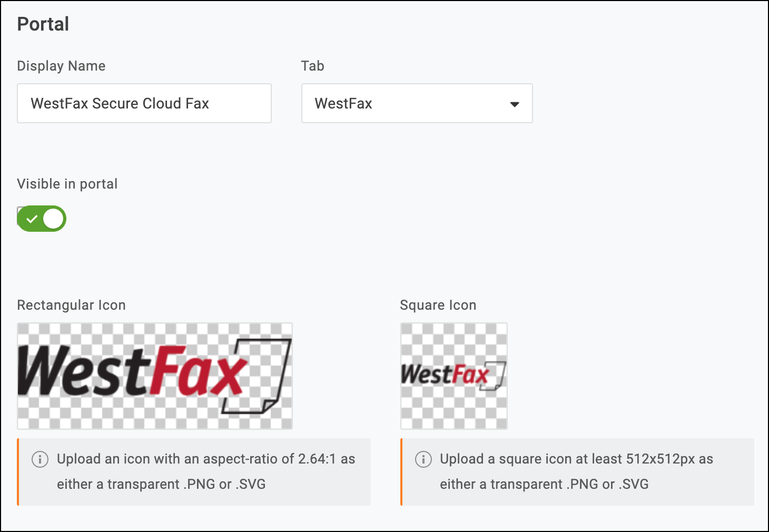The height and width of the screenshot is (532, 769).
Task: Click the info icon beside the square icon hint
Action: point(423,459)
